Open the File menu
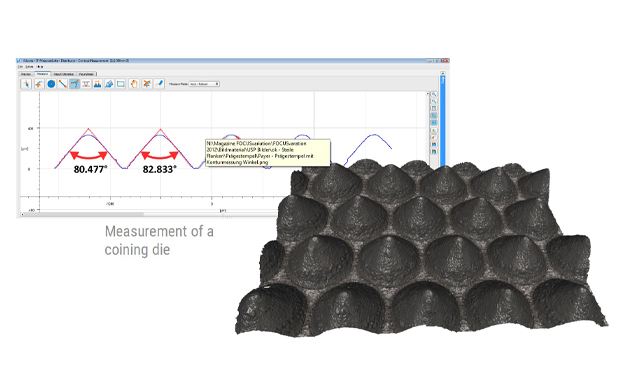This screenshot has height=389, width=625. 20,67
